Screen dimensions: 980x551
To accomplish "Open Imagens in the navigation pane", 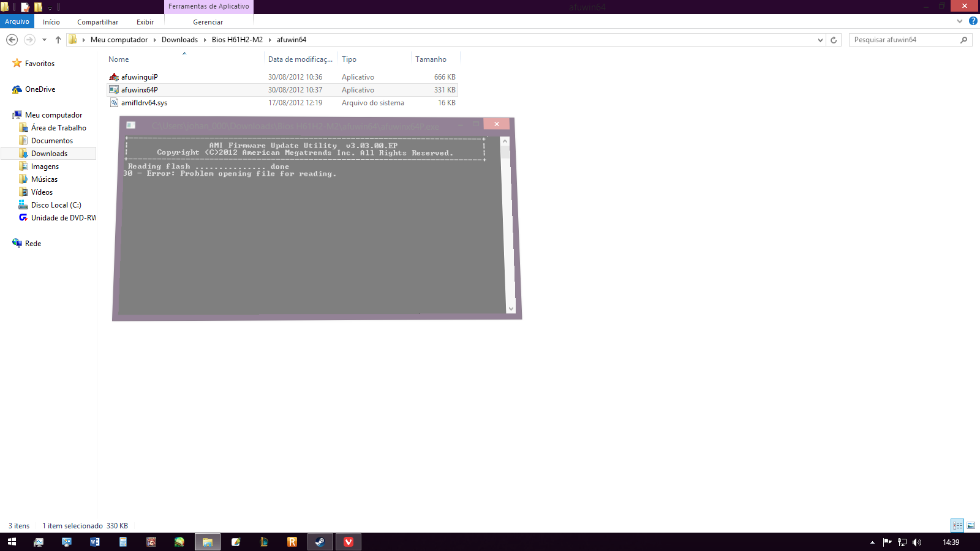I will tap(45, 167).
